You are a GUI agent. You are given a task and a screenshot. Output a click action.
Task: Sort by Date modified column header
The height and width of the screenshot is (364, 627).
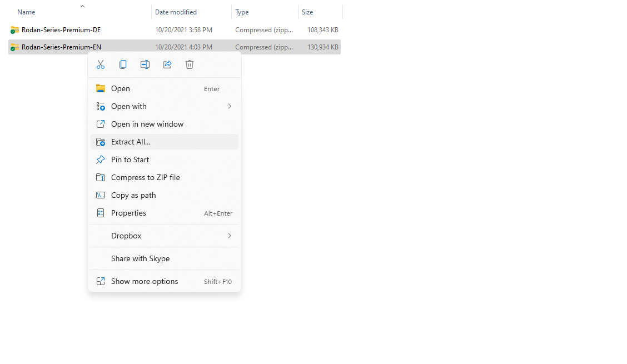point(176,12)
